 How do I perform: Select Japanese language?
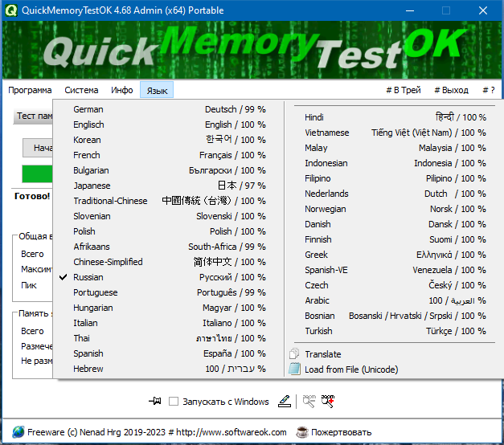[x=169, y=186]
